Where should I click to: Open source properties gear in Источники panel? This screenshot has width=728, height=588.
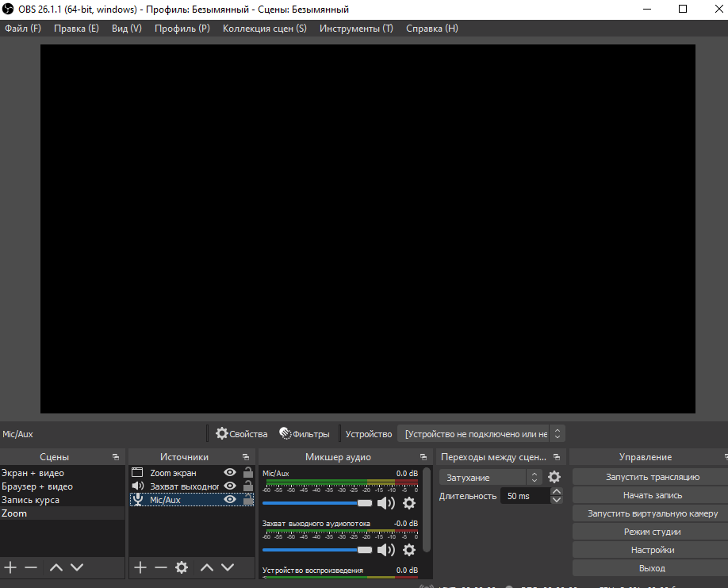pos(182,567)
